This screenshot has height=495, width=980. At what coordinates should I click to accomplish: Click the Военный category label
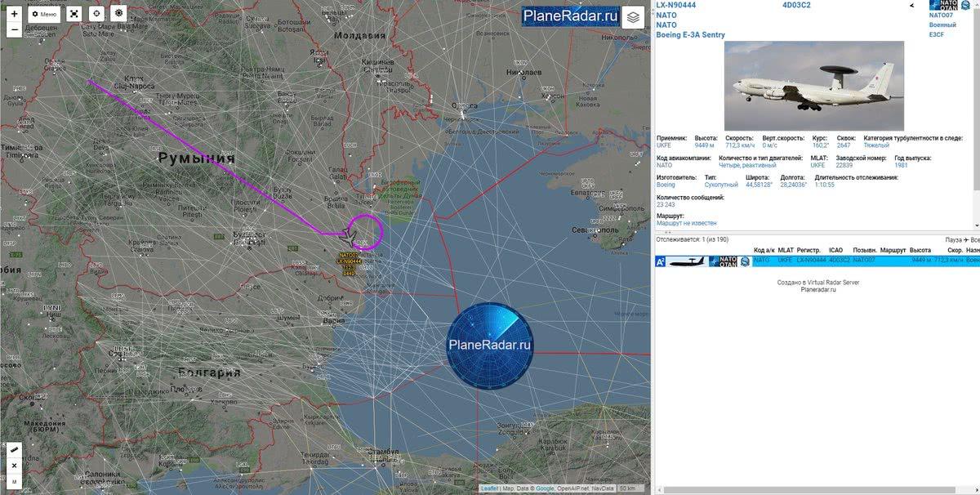click(942, 25)
